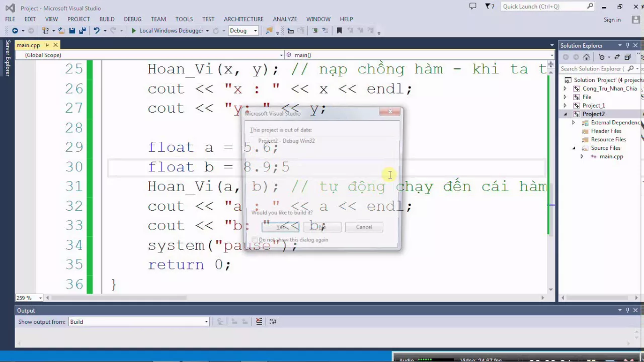The width and height of the screenshot is (644, 362).
Task: Open the ARCHITECTURE menu
Action: pyautogui.click(x=244, y=19)
